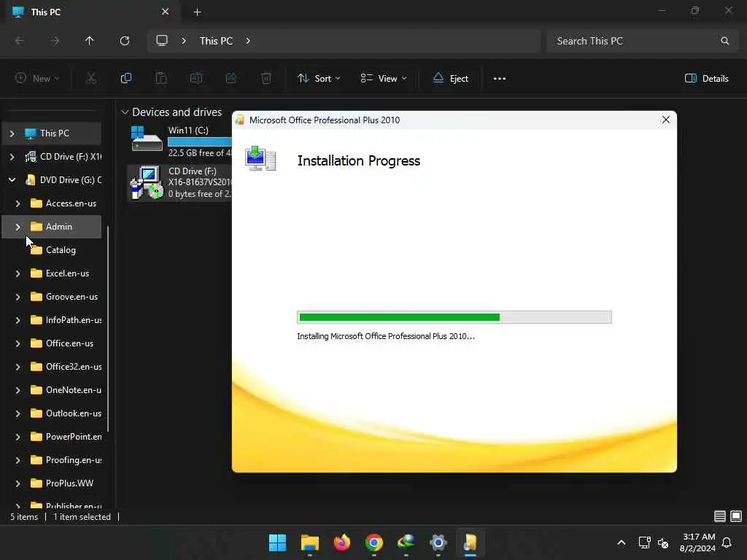The height and width of the screenshot is (560, 747).
Task: Open the Internet Explorer-style globe taskbar icon
Action: (x=406, y=542)
